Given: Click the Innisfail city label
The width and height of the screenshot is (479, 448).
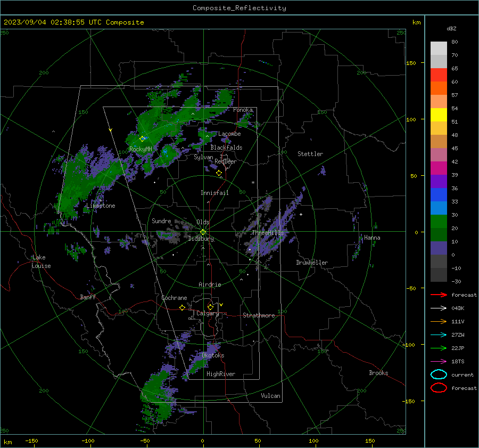Looking at the screenshot, I should pyautogui.click(x=214, y=193).
